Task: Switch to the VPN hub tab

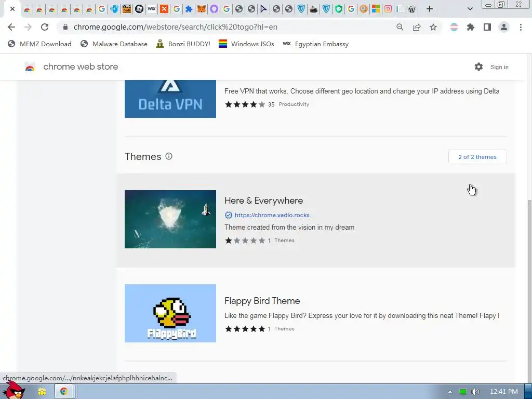Action: click(x=127, y=9)
